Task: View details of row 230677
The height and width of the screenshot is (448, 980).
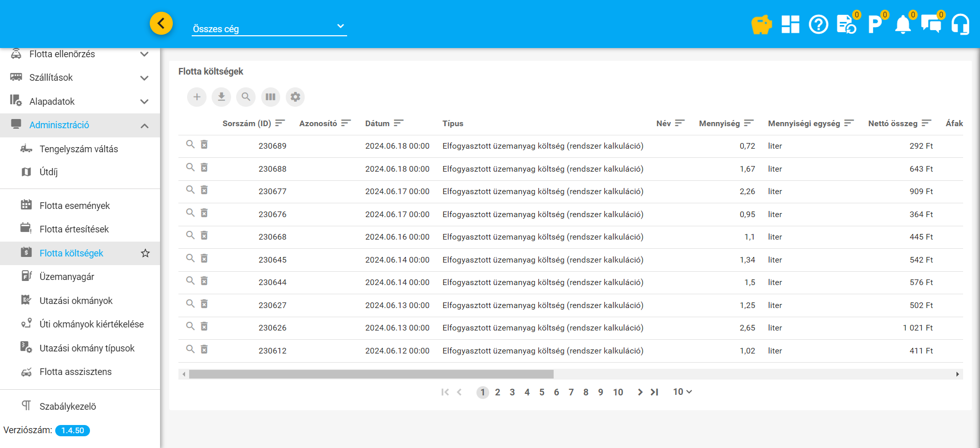Action: [190, 190]
